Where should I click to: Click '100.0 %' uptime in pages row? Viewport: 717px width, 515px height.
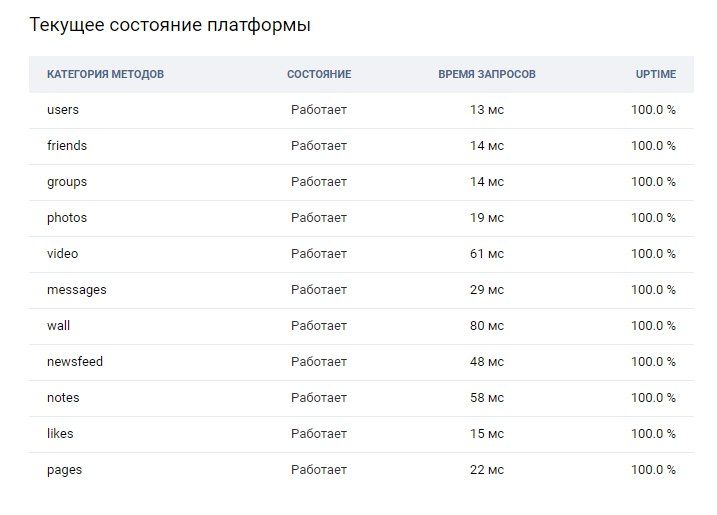(653, 470)
